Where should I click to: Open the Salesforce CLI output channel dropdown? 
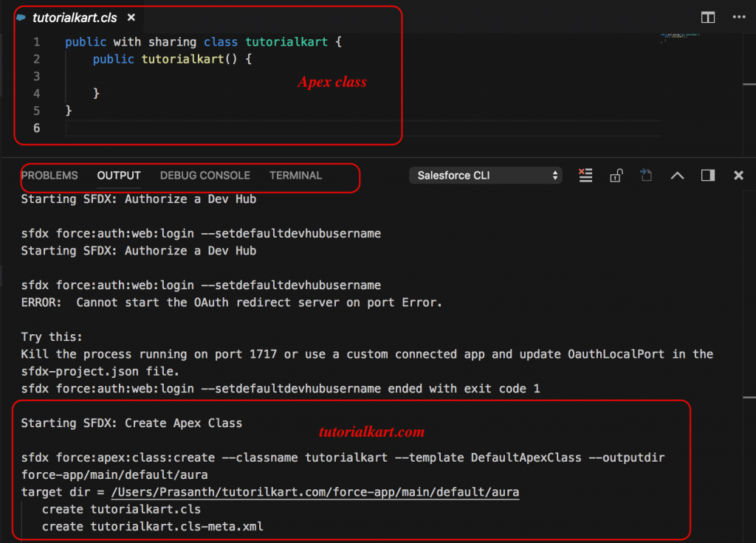point(486,175)
